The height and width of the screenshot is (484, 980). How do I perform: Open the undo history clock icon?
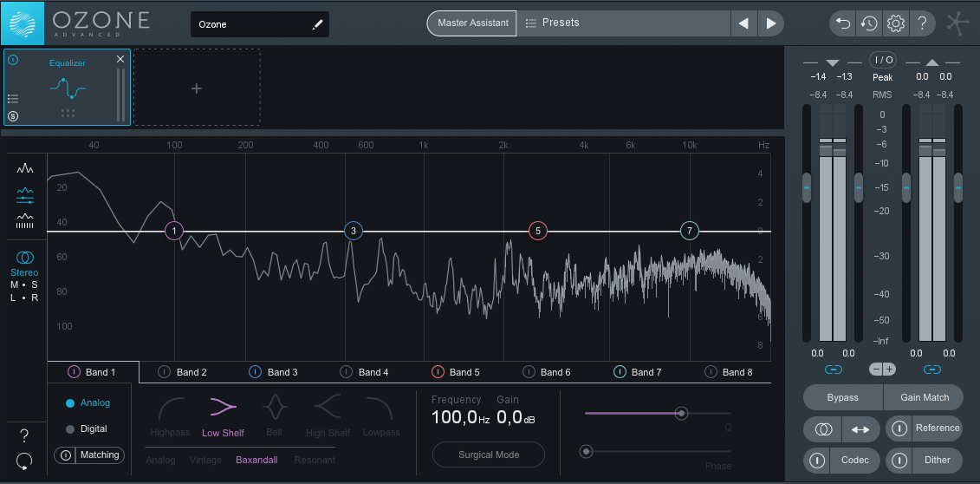[869, 23]
